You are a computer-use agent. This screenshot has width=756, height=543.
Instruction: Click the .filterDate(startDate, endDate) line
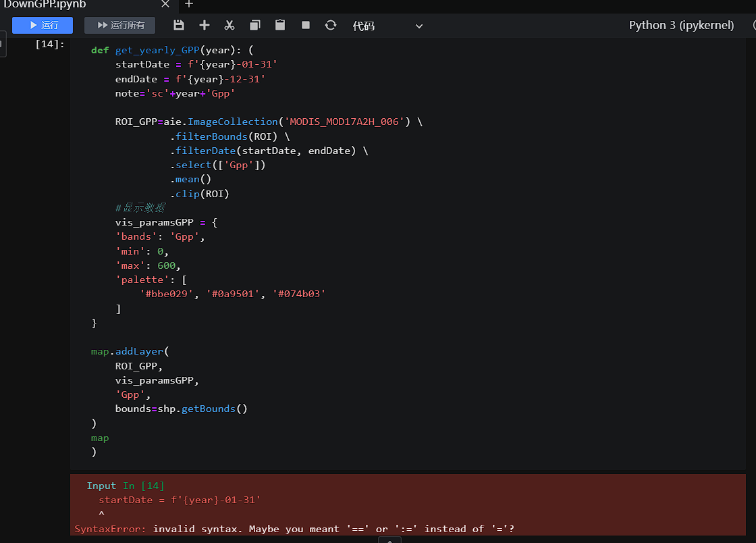pyautogui.click(x=269, y=151)
